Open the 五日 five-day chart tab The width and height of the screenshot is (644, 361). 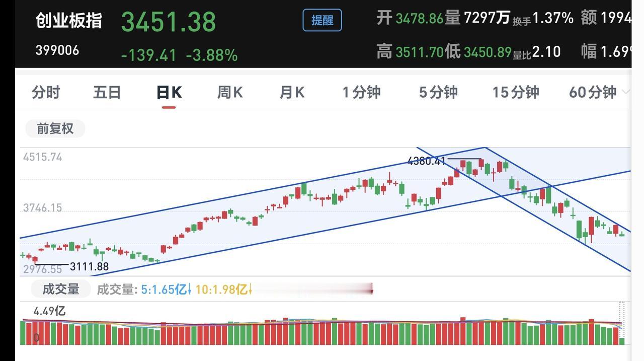pyautogui.click(x=107, y=92)
